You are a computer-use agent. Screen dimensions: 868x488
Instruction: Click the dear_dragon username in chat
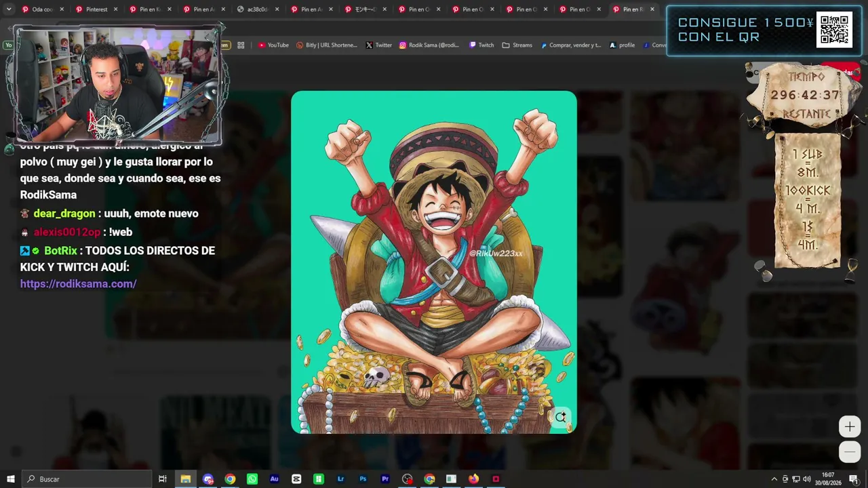[x=64, y=213]
